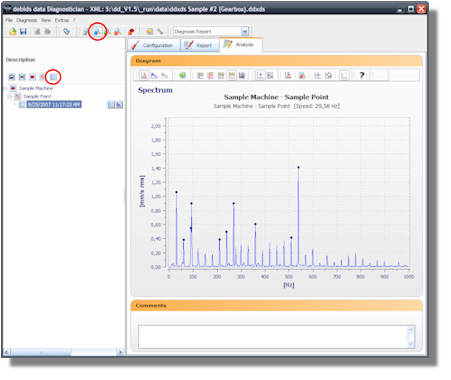Switch to the Configuration tab

click(x=153, y=45)
